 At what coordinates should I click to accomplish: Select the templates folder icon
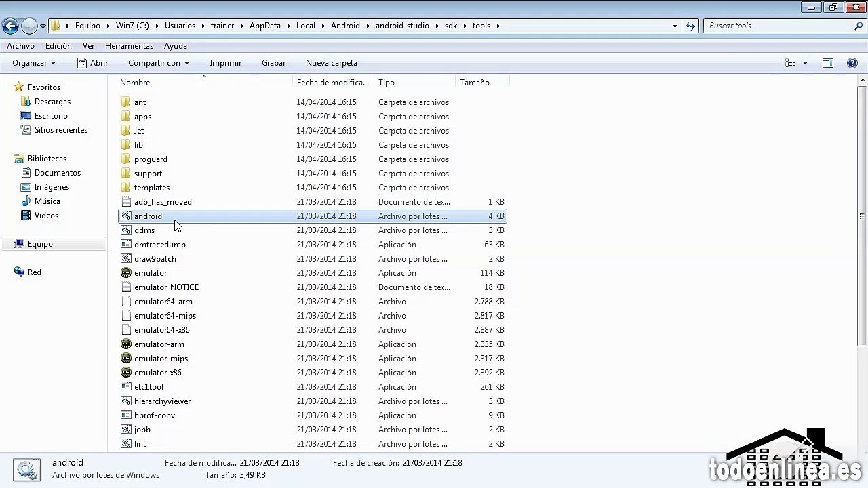click(x=125, y=188)
